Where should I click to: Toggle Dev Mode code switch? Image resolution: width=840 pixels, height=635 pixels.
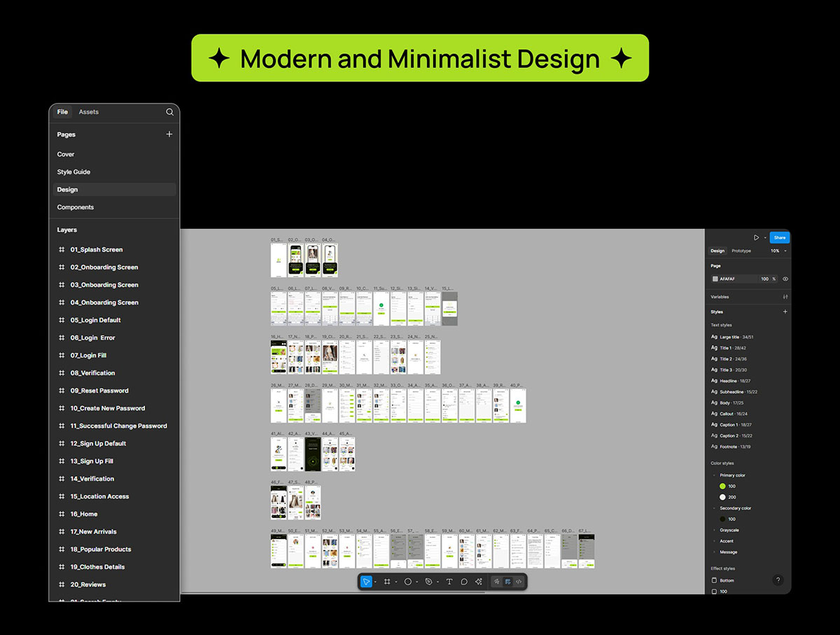[519, 582]
